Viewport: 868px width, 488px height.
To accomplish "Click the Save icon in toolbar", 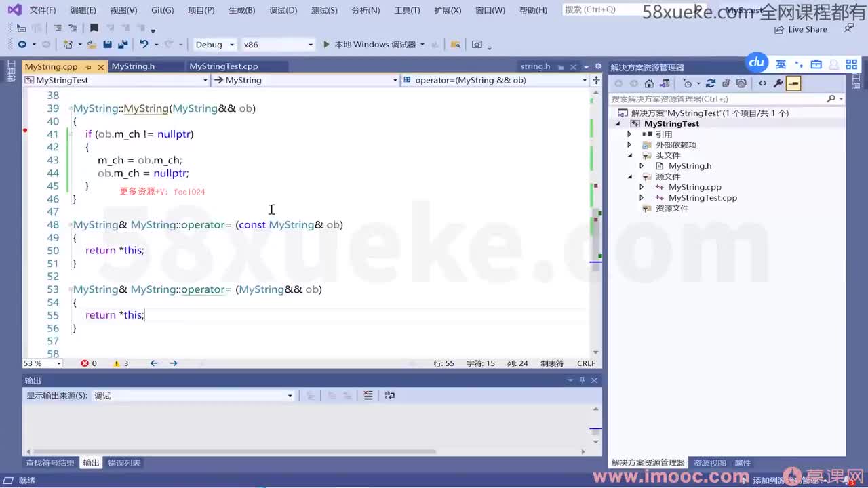I will click(107, 44).
